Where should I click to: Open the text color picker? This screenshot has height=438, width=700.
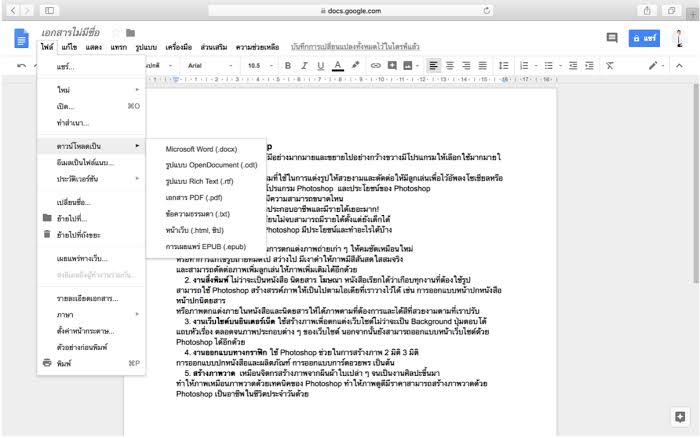pos(338,66)
